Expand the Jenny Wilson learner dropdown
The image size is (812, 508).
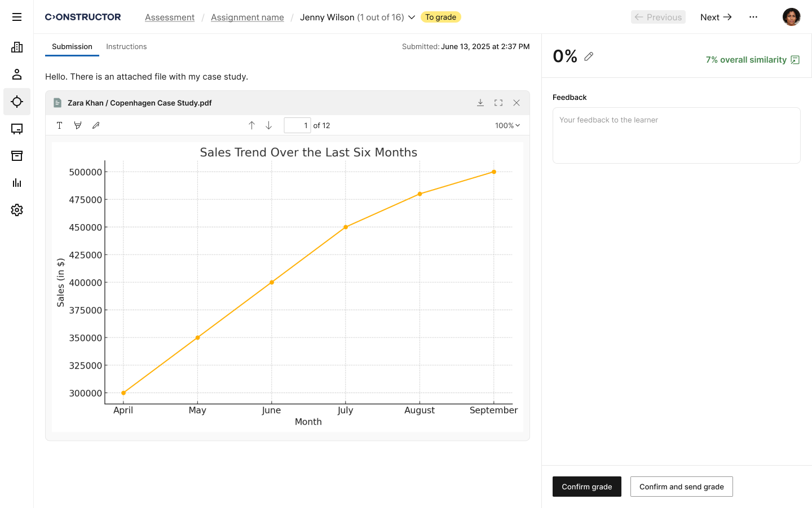[x=412, y=17]
